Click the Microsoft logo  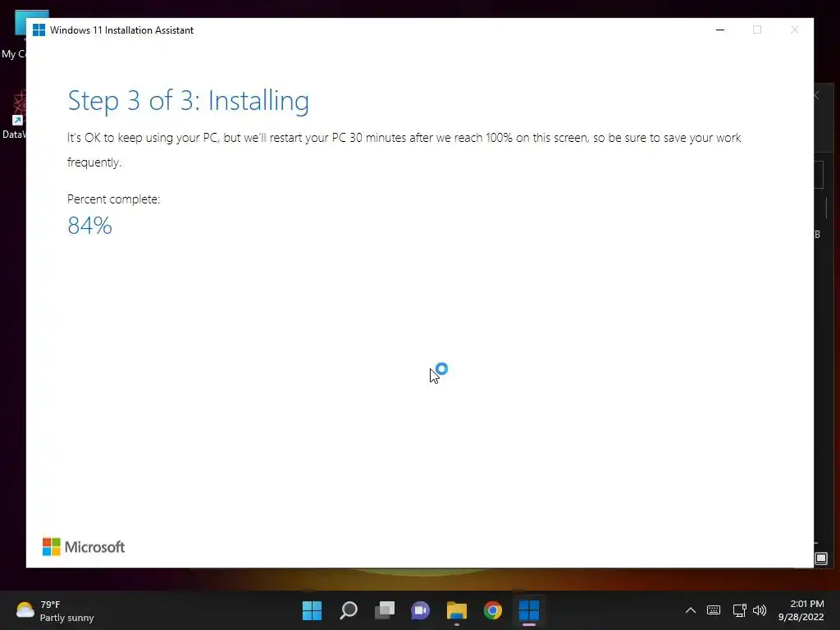[x=84, y=547]
